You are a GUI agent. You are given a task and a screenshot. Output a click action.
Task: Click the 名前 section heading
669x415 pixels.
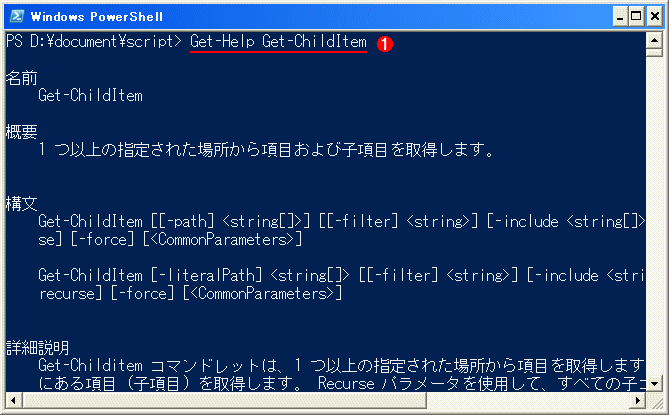22,78
